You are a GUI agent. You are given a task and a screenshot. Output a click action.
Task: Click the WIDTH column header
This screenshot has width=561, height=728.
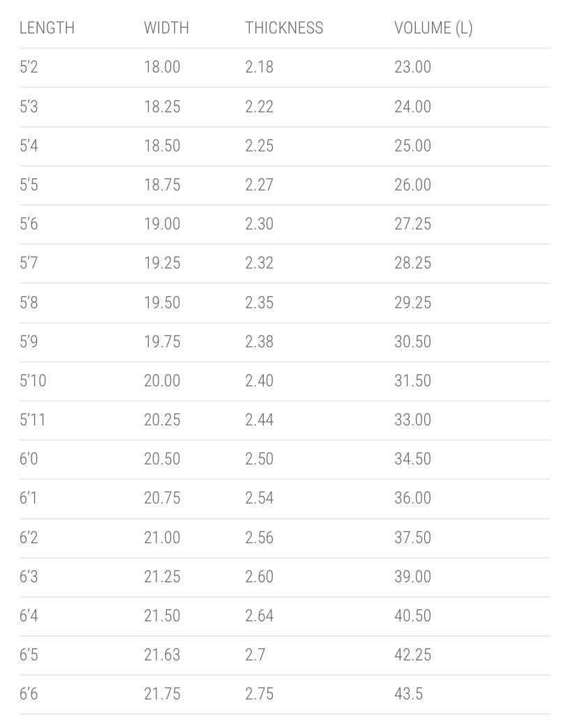(166, 28)
